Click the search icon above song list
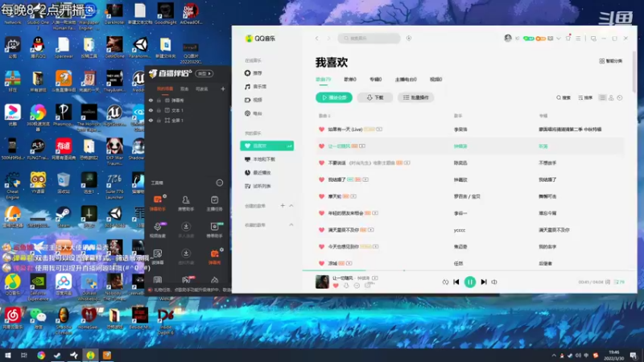Screen dimensions: 644x362 click(563, 97)
